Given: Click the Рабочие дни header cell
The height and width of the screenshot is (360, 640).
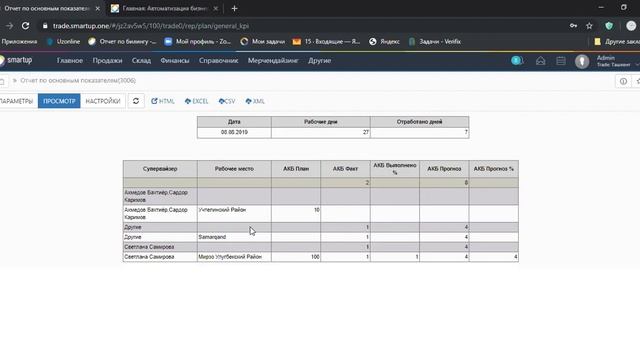Looking at the screenshot, I should pos(321,122).
